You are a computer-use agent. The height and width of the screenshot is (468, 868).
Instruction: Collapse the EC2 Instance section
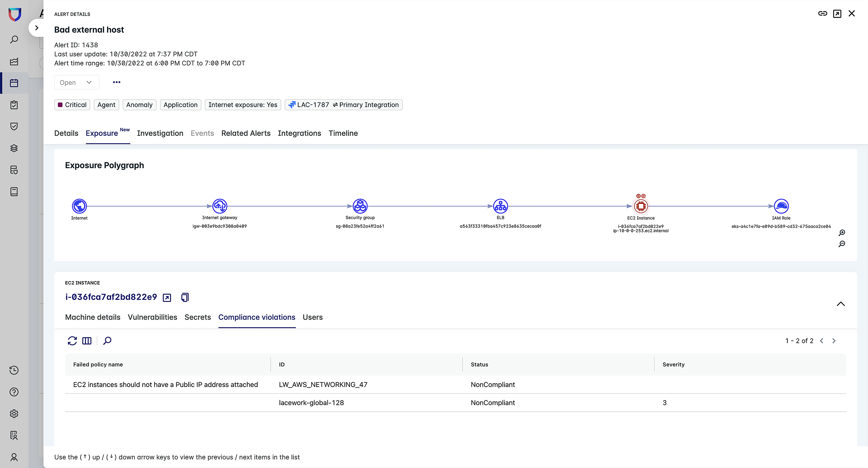pyautogui.click(x=841, y=304)
